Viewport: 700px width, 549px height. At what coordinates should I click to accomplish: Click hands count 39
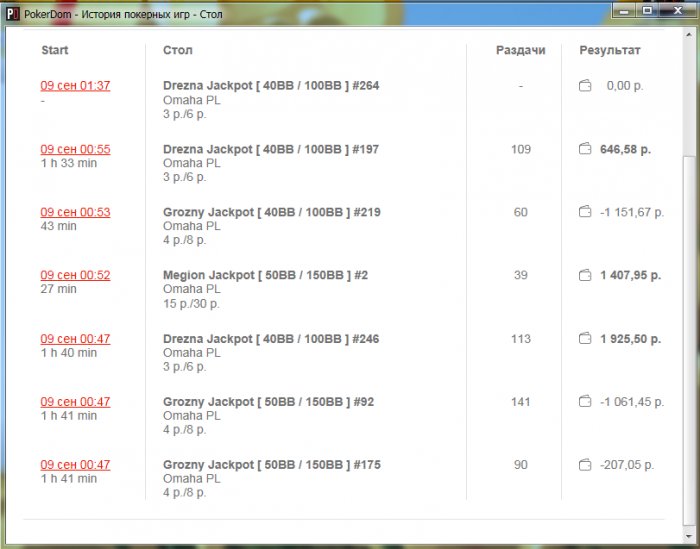(521, 275)
